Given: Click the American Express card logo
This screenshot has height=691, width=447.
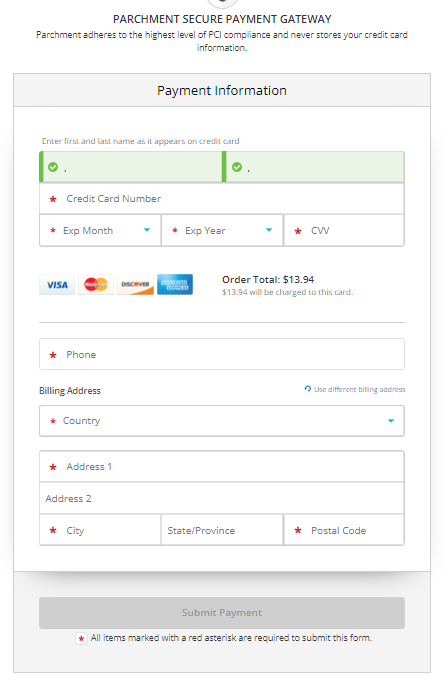Looking at the screenshot, I should 175,285.
